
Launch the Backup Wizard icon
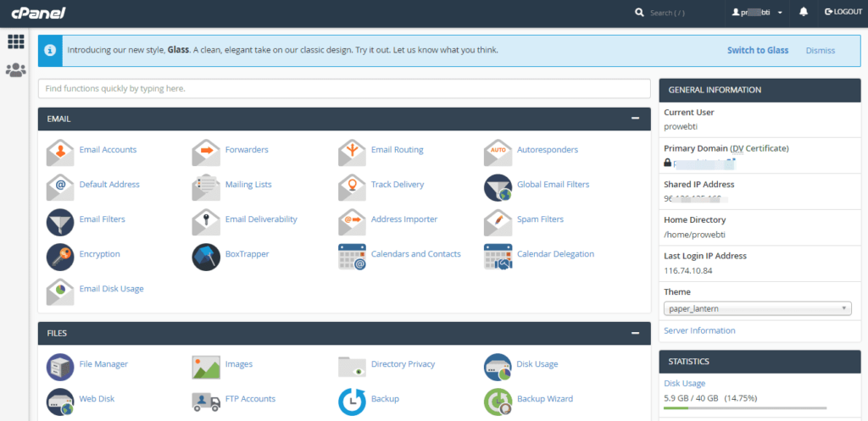tap(498, 402)
